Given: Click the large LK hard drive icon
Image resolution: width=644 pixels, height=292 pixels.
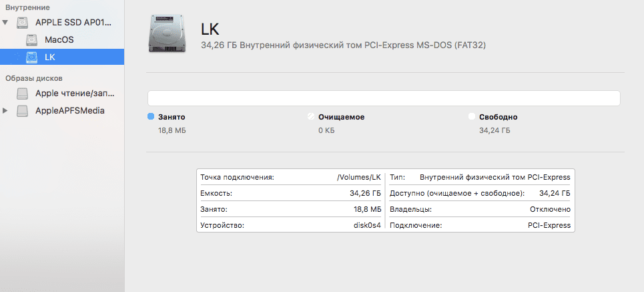Looking at the screenshot, I should click(167, 33).
